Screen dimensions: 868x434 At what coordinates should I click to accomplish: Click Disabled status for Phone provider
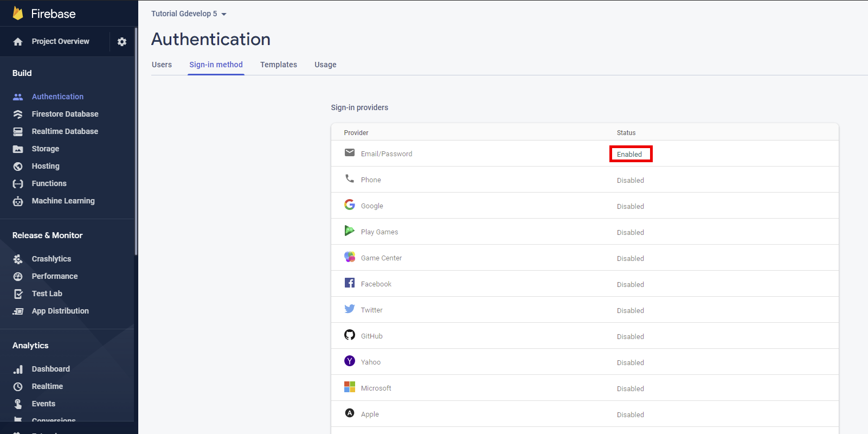[630, 180]
